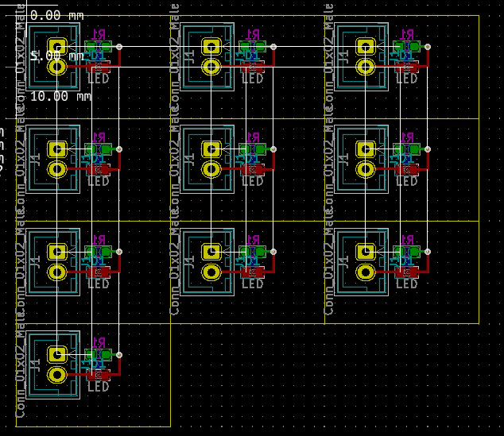Click J1 reference in first-row, second-column board

190,57
